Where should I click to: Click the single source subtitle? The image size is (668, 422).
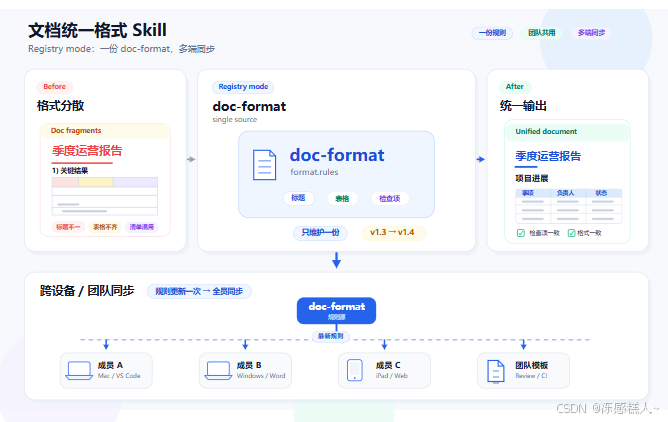pos(235,120)
